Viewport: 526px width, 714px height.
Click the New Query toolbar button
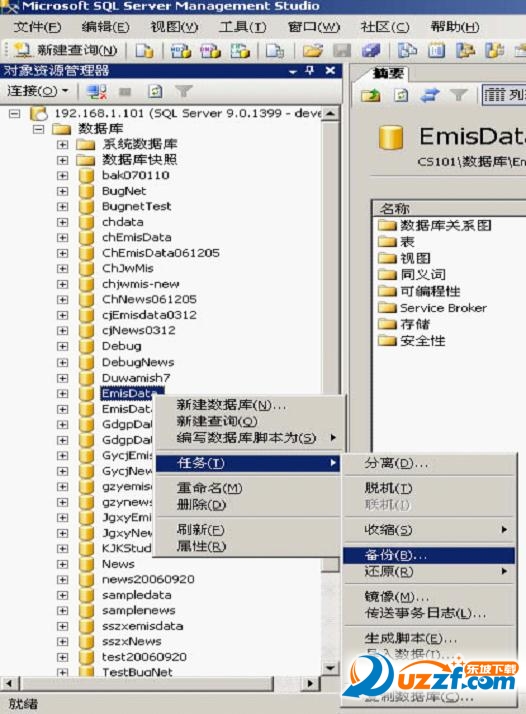tap(66, 50)
